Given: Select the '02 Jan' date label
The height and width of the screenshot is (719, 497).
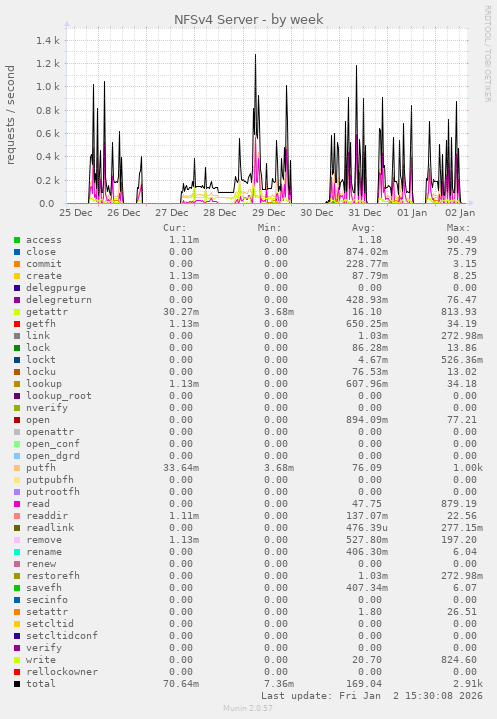Looking at the screenshot, I should pos(460,213).
